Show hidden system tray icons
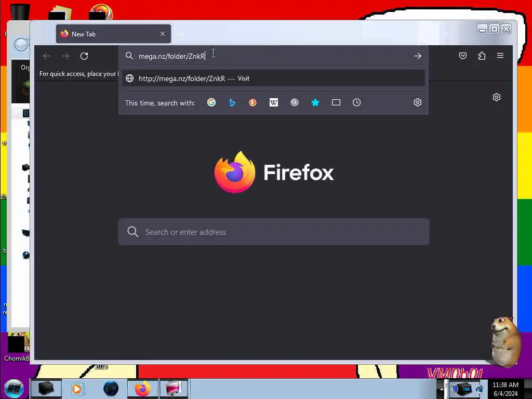The height and width of the screenshot is (399, 532). click(x=442, y=389)
